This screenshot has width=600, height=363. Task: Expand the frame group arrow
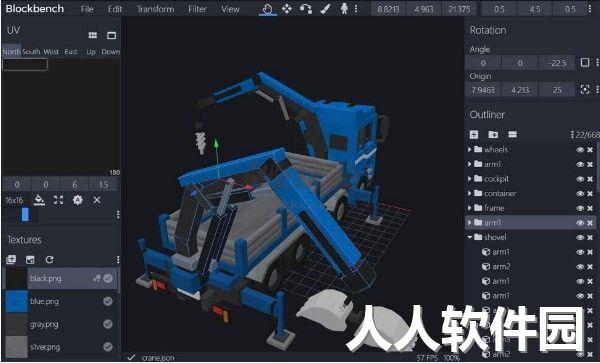(x=470, y=208)
